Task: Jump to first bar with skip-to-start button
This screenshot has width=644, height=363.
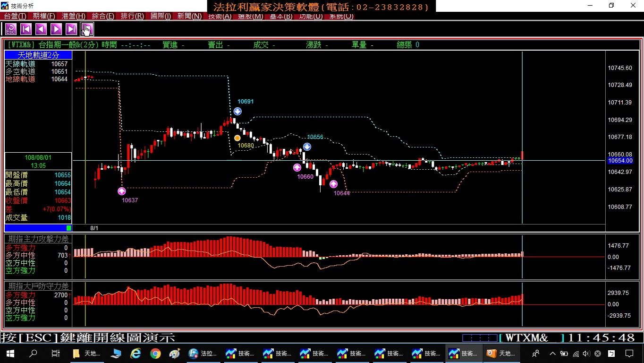Action: click(26, 29)
